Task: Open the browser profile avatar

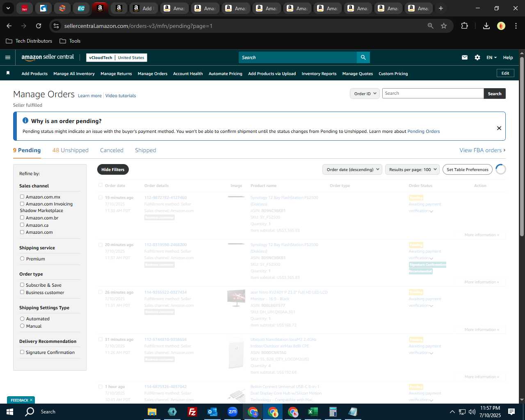Action: 501,26
